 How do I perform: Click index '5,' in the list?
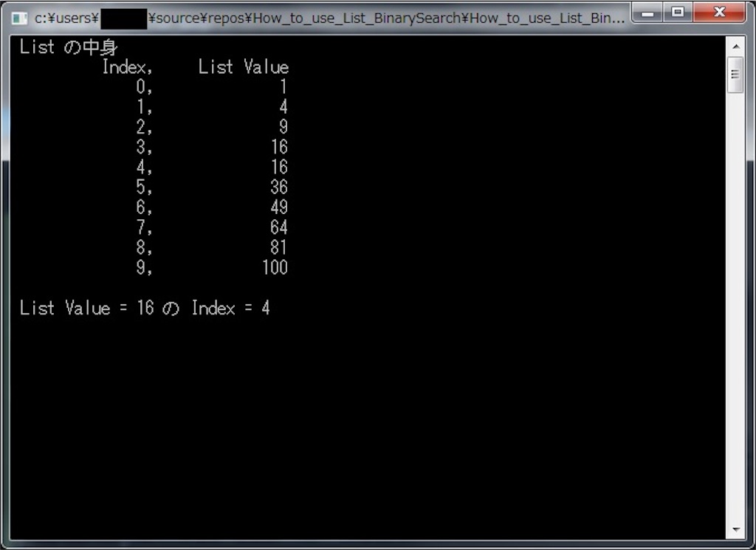click(x=144, y=187)
